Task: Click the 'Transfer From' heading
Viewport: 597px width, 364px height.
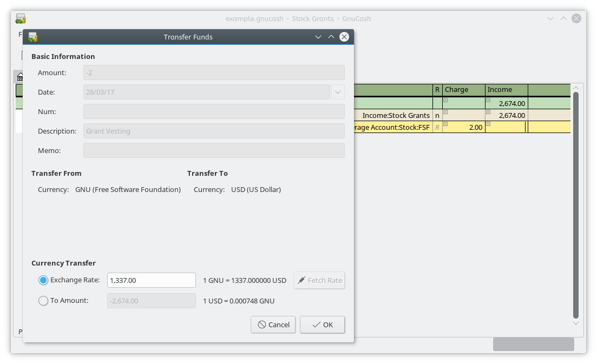Action: tap(56, 174)
